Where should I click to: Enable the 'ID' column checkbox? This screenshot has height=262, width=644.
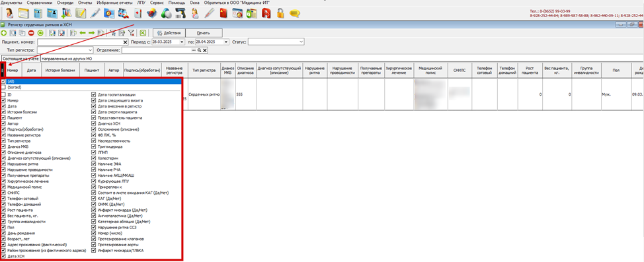point(4,95)
